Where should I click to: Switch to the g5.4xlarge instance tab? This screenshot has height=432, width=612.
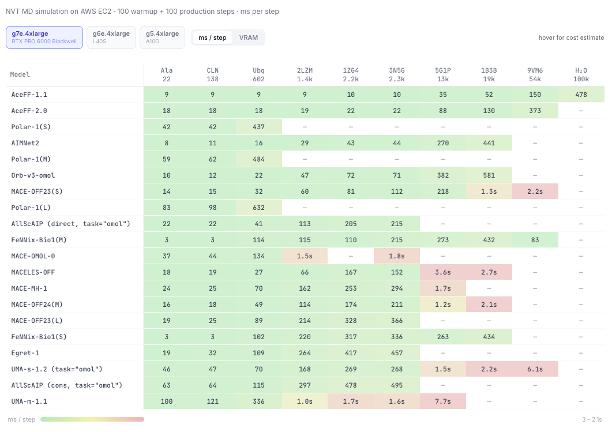pos(162,37)
